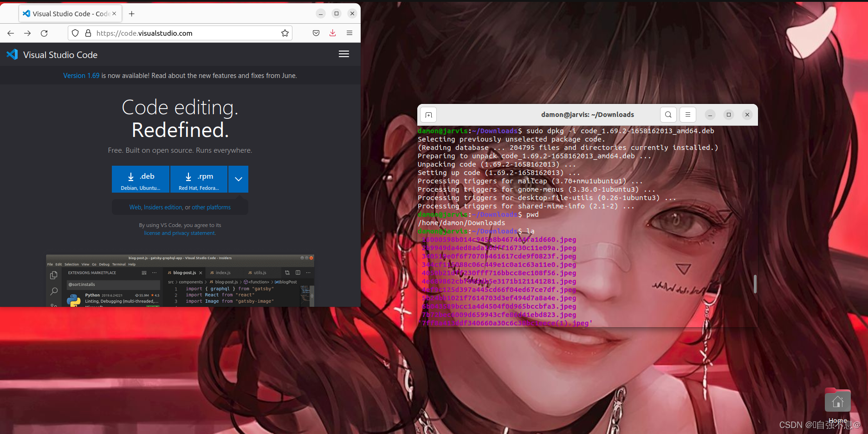Open Firefox downloads panel
The width and height of the screenshot is (868, 434).
[333, 33]
